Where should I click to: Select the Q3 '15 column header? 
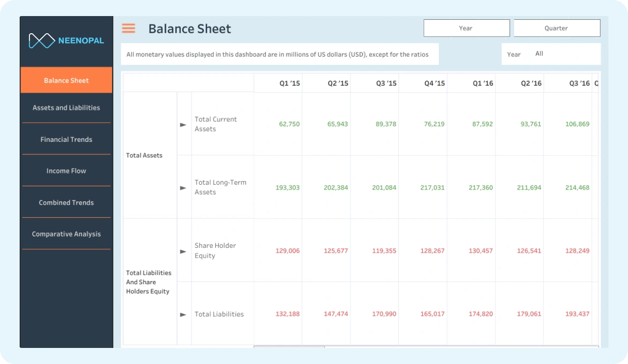point(386,83)
